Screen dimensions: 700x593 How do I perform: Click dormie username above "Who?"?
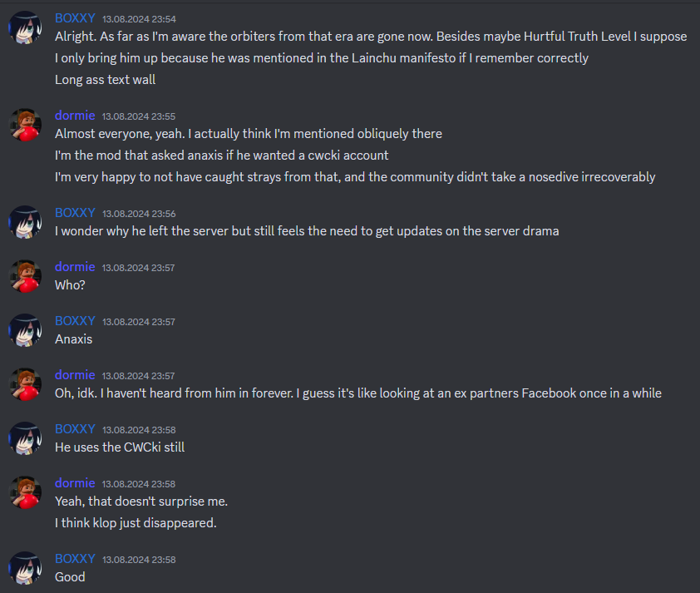click(x=75, y=267)
